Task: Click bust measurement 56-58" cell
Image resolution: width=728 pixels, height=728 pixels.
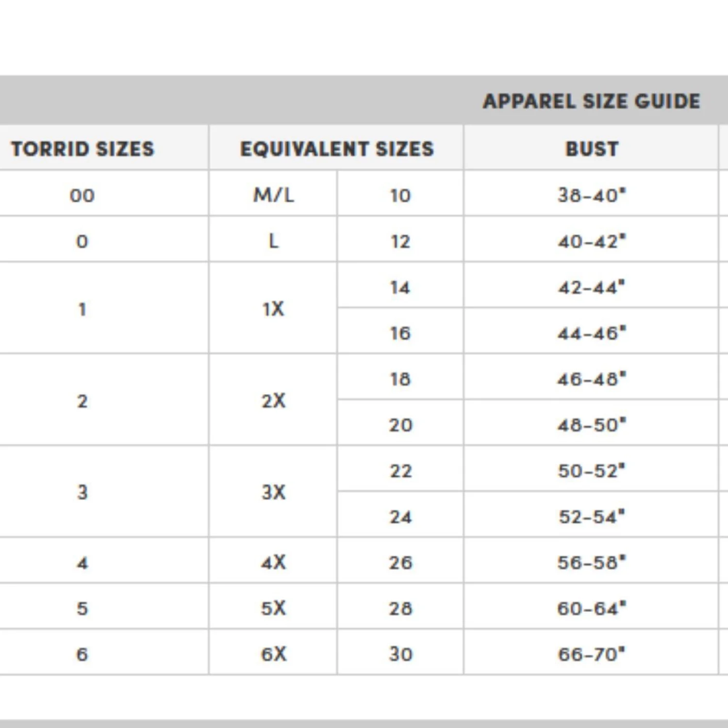Action: [591, 562]
